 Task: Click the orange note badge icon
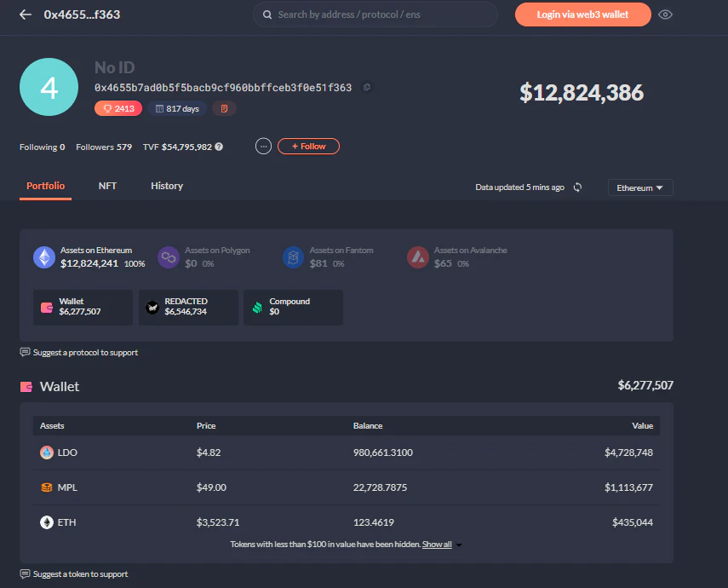(x=224, y=108)
